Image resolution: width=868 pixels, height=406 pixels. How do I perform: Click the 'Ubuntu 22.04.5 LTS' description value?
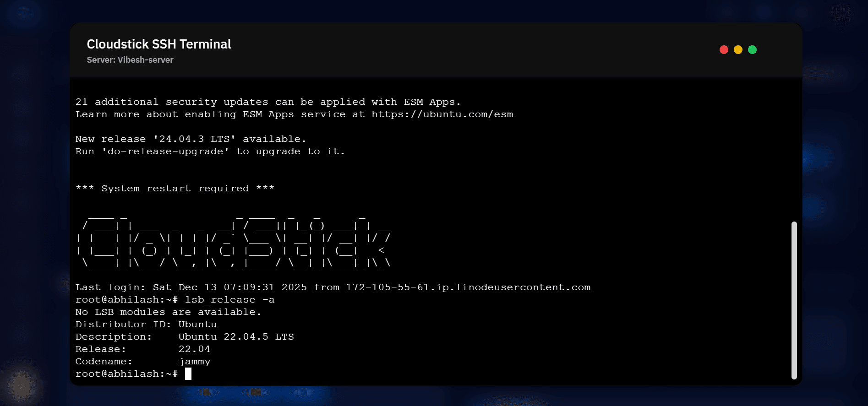tap(236, 337)
